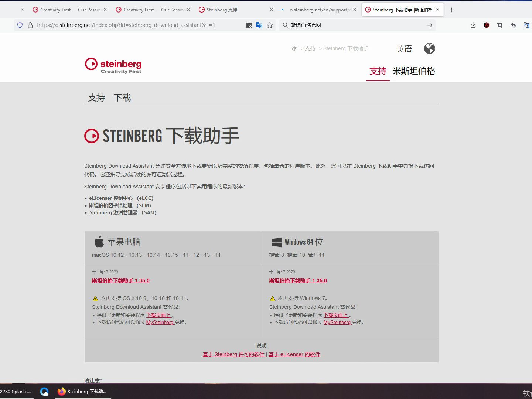Click the Steinberg 激活管理器 (SAM) list item

pos(123,212)
